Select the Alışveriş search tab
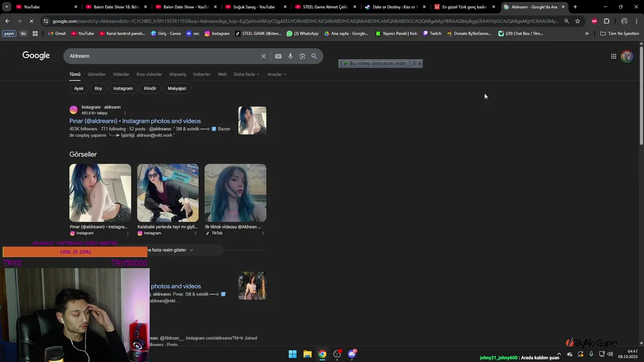 point(178,74)
